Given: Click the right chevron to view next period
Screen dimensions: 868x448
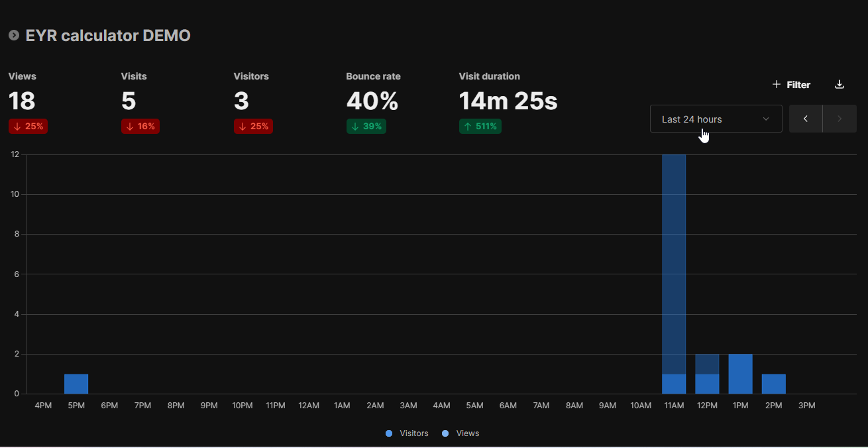Looking at the screenshot, I should click(839, 118).
